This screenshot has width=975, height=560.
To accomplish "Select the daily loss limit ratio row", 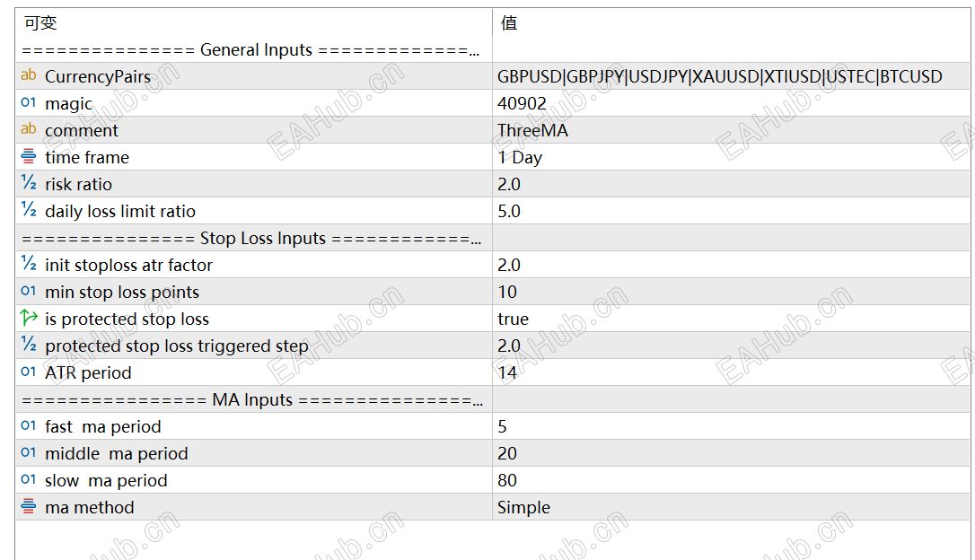I will (120, 211).
